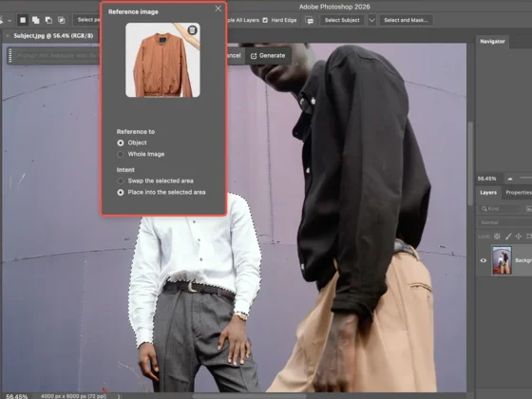The image size is (532, 399).
Task: Click the feedback speech bubble icon in the options bar
Action: tap(310, 20)
